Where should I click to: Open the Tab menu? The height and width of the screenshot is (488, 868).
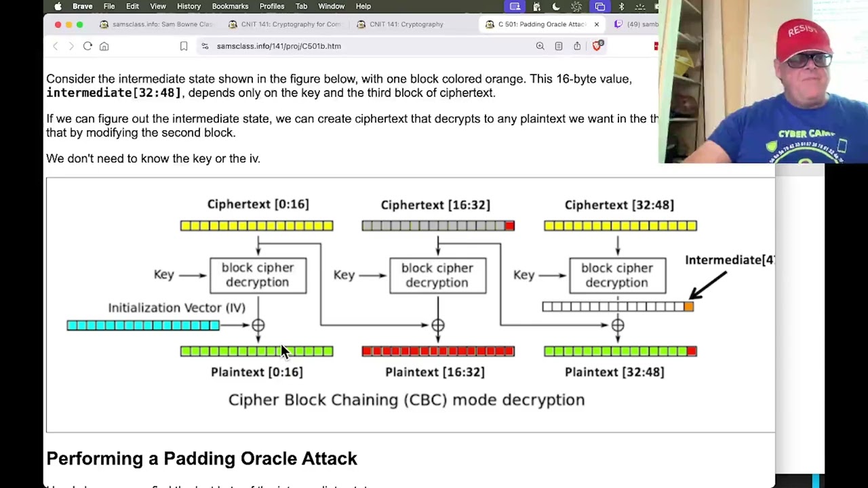[x=301, y=7]
